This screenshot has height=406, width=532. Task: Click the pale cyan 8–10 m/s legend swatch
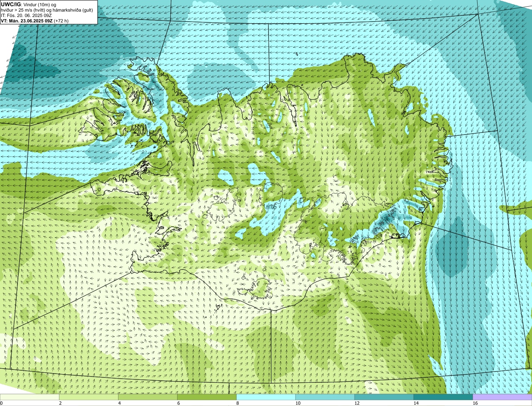point(266,397)
